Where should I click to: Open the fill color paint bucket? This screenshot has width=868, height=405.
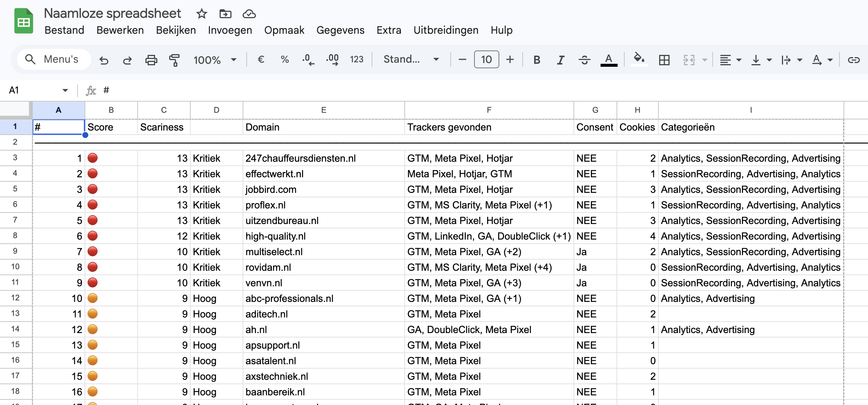(639, 59)
